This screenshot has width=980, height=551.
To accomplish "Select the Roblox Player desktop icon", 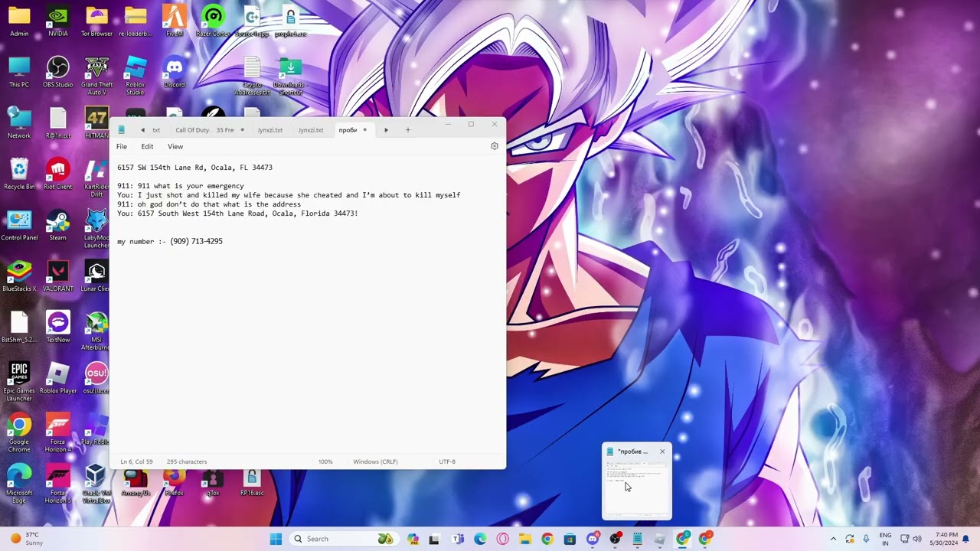I will pos(58,379).
